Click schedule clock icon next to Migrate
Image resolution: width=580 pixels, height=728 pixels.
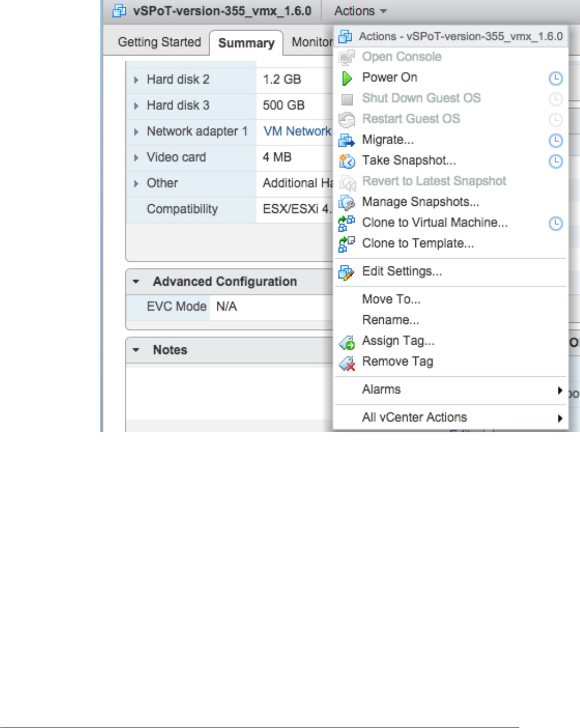pos(556,140)
